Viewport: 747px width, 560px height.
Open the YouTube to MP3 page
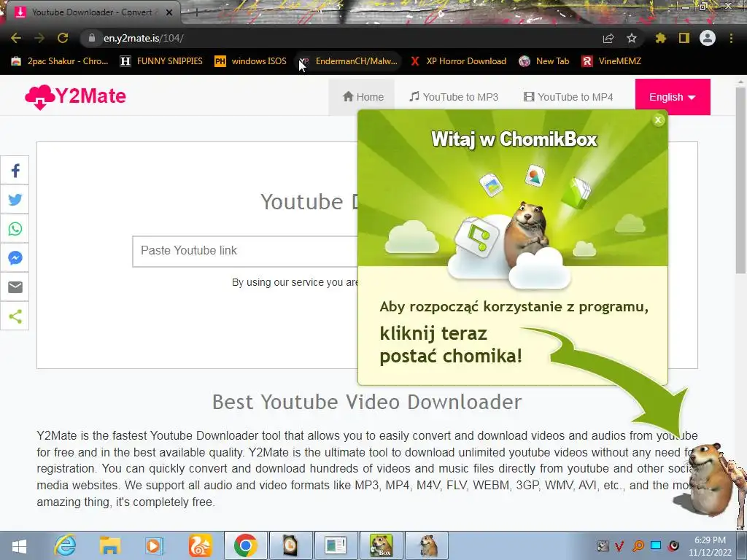[x=454, y=97]
